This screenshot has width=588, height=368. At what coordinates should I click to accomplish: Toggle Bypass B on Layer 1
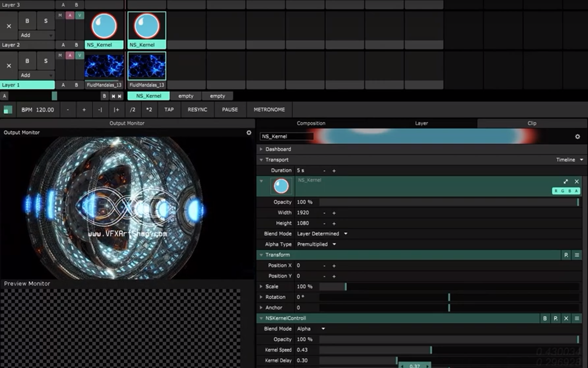[27, 61]
